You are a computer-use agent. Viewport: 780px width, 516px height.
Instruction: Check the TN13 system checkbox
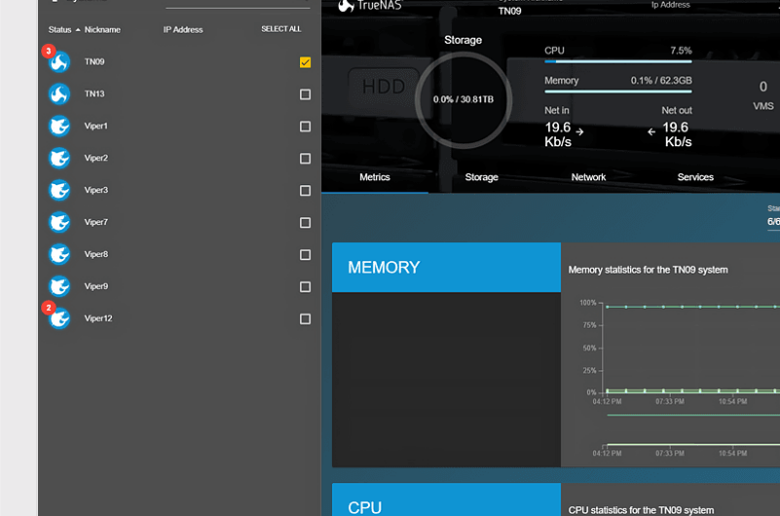click(305, 95)
